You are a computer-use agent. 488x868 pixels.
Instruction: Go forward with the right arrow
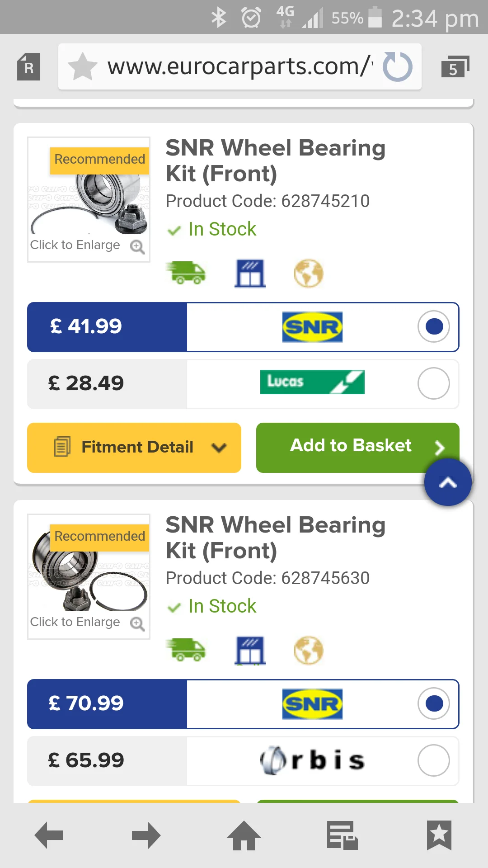146,835
